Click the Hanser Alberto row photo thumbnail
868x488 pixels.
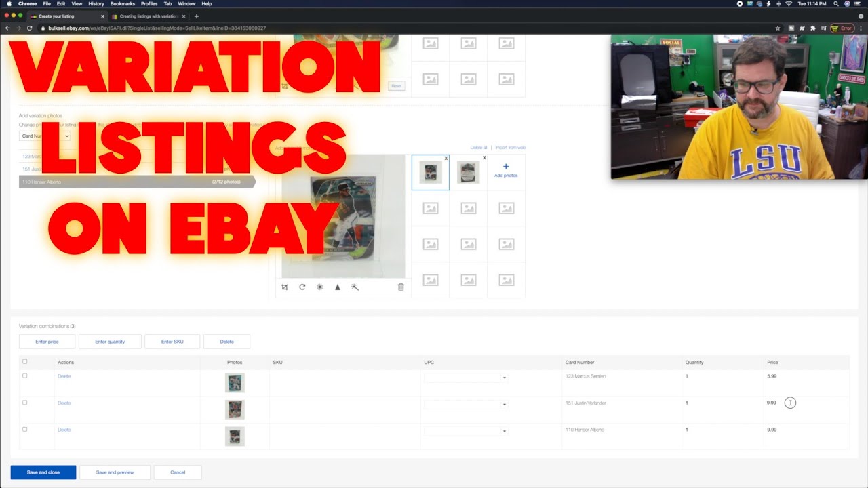(235, 436)
